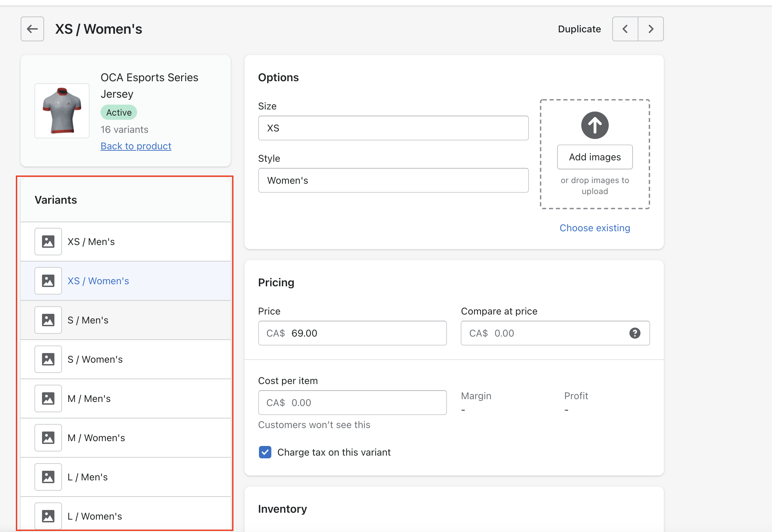
Task: Click the image placeholder icon for L / Men's
Action: pos(48,477)
